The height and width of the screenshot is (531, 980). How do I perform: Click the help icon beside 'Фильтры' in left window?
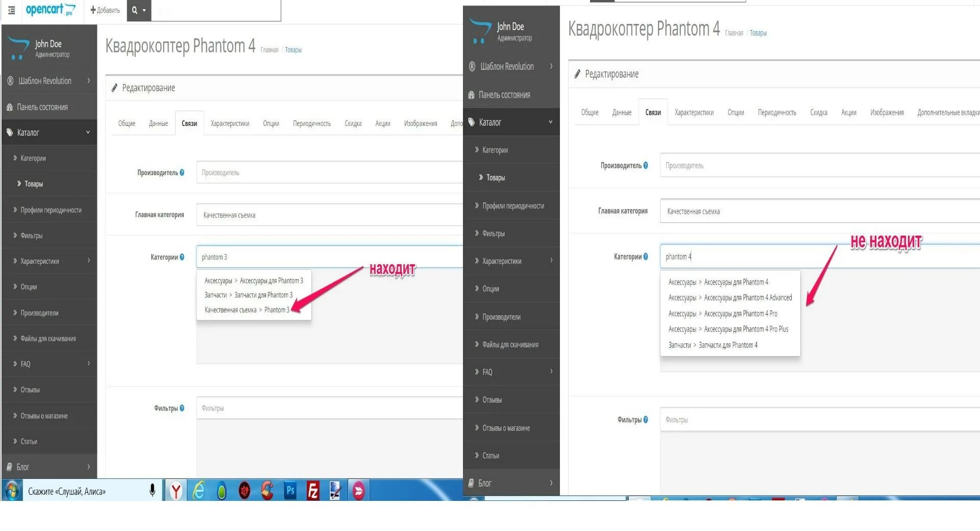click(x=182, y=408)
